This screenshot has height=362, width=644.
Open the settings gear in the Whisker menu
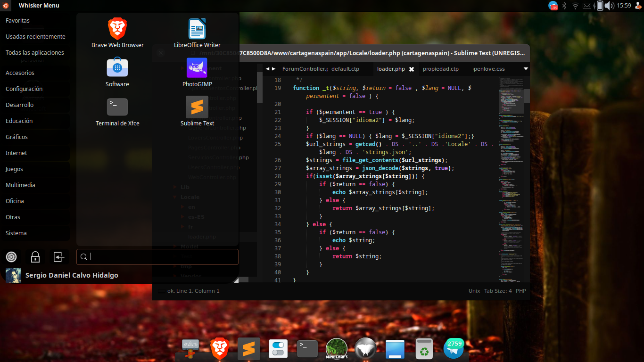tap(11, 257)
